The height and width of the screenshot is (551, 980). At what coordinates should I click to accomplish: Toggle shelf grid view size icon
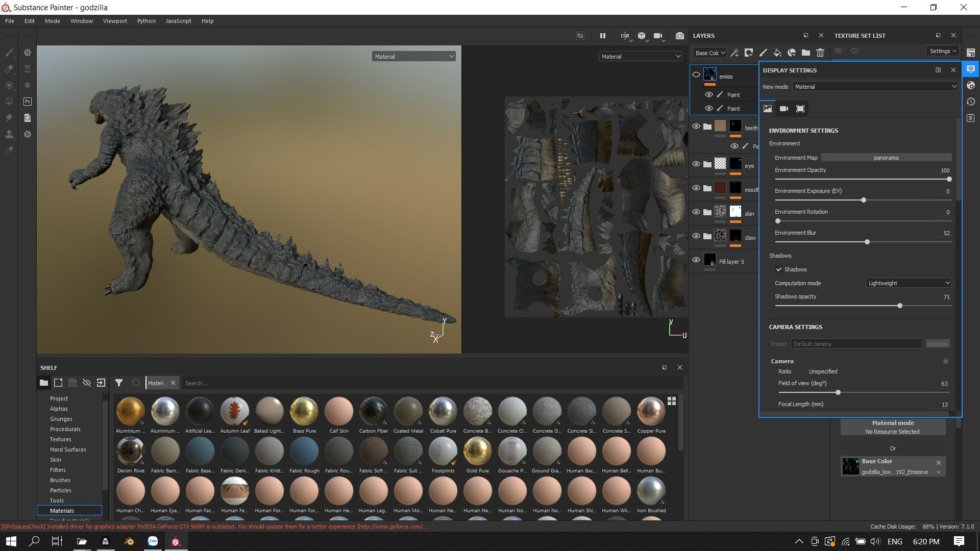pos(672,401)
